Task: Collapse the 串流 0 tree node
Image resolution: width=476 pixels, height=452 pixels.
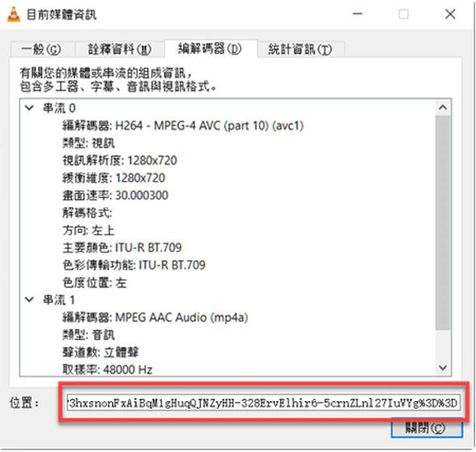Action: [29, 107]
